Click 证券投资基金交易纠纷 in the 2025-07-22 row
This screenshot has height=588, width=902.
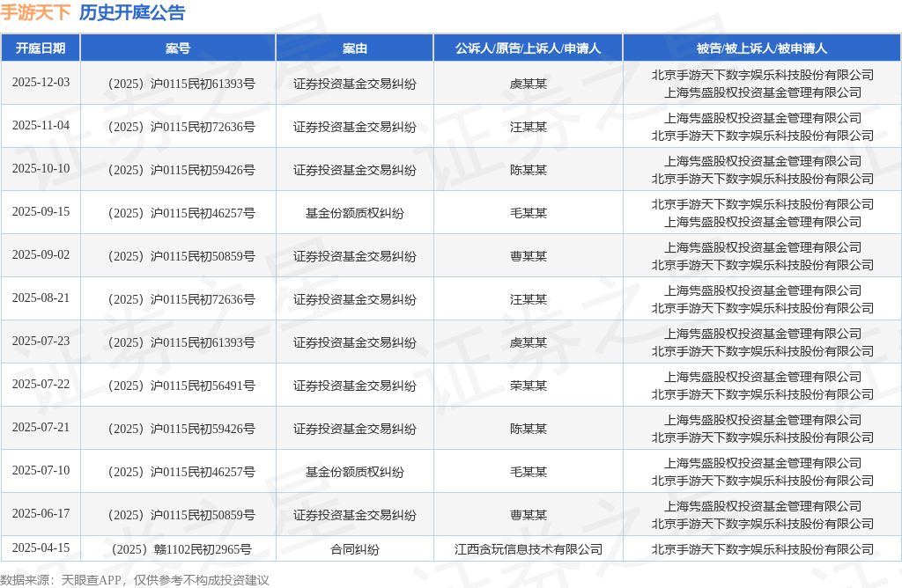click(355, 386)
